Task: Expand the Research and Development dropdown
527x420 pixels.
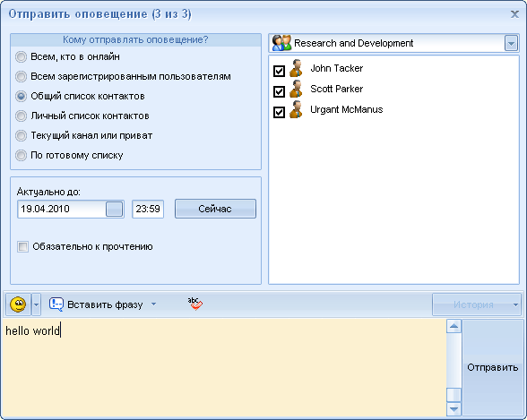Action: pyautogui.click(x=511, y=43)
